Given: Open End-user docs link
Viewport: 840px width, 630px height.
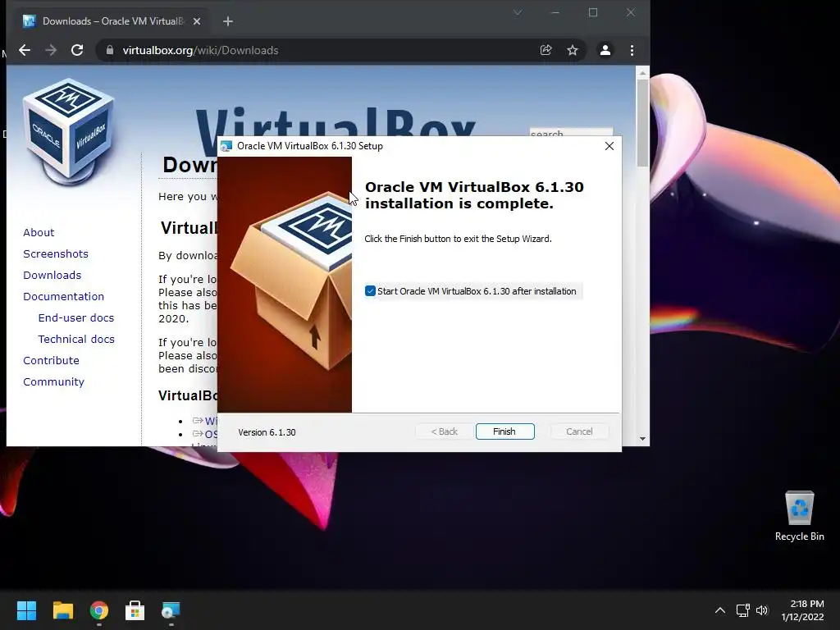Looking at the screenshot, I should [76, 317].
